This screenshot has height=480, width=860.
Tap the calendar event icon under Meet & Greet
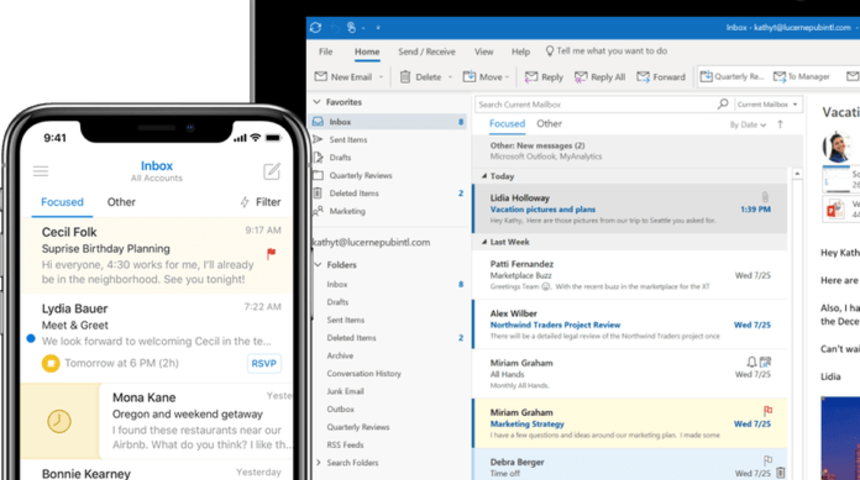tap(50, 363)
